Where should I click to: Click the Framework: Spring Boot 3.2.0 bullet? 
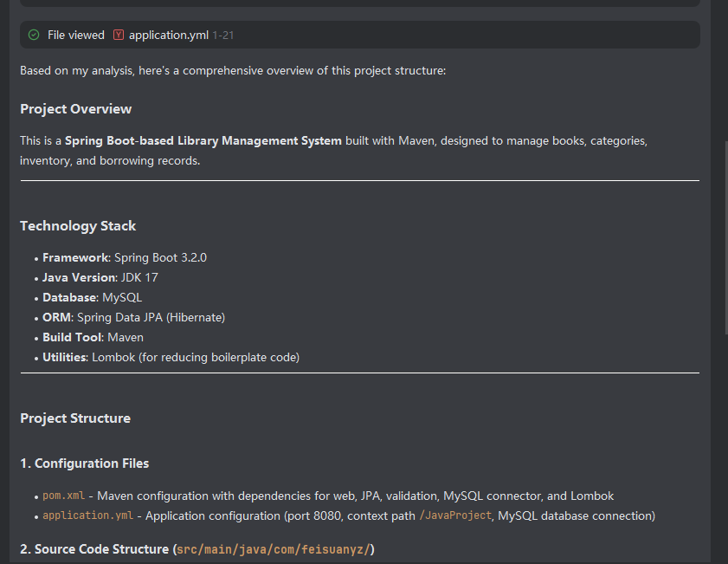point(125,257)
